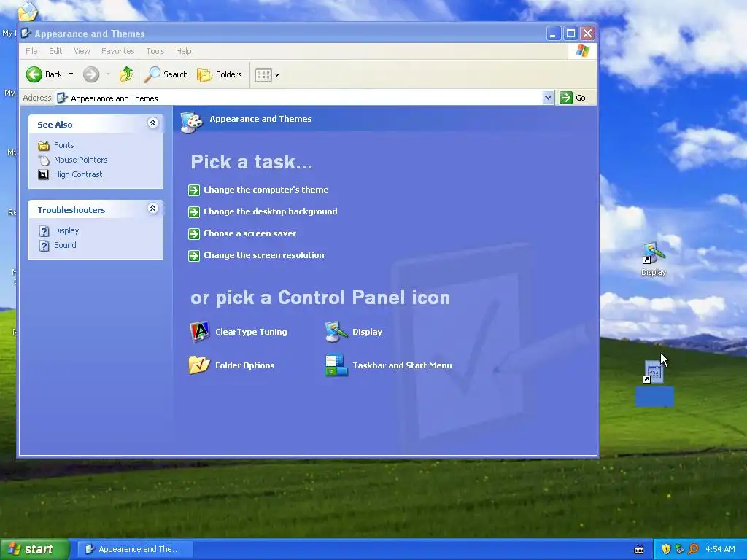Screen dimensions: 747x560
Task: Open the File menu
Action: 31,51
